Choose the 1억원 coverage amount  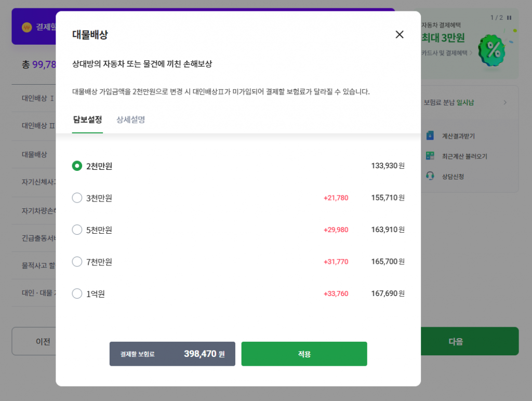pyautogui.click(x=77, y=293)
